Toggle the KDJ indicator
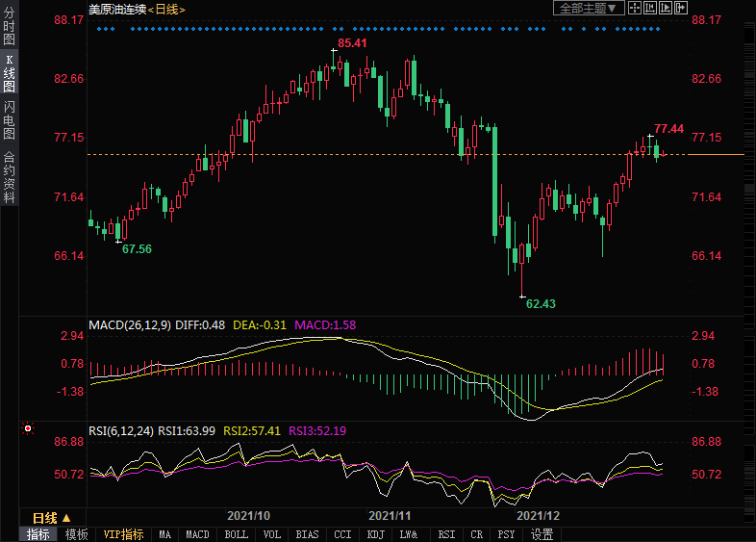Viewport: 756px width, 542px height. click(x=375, y=534)
